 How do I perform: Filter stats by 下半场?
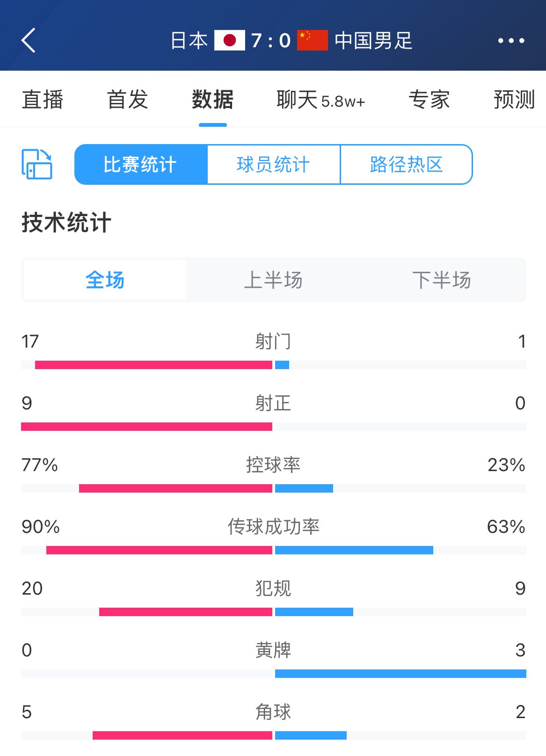point(441,280)
